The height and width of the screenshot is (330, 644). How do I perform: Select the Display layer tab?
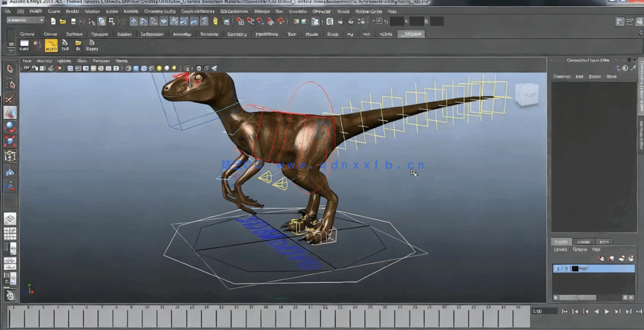pos(561,242)
